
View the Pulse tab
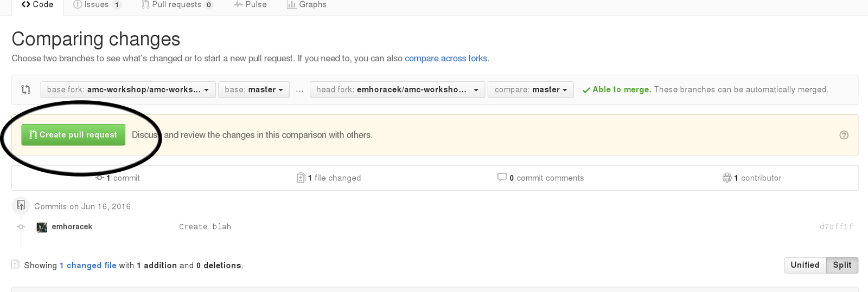click(250, 5)
